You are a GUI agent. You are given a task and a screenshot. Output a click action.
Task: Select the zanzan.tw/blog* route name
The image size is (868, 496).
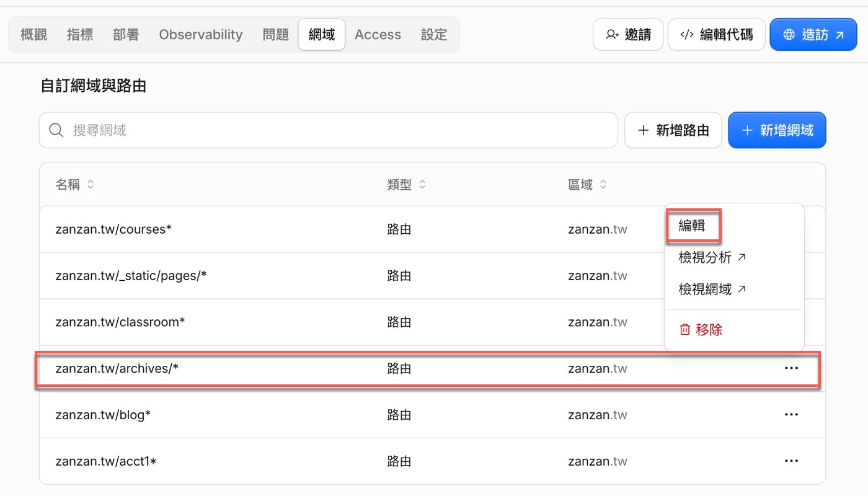click(103, 415)
